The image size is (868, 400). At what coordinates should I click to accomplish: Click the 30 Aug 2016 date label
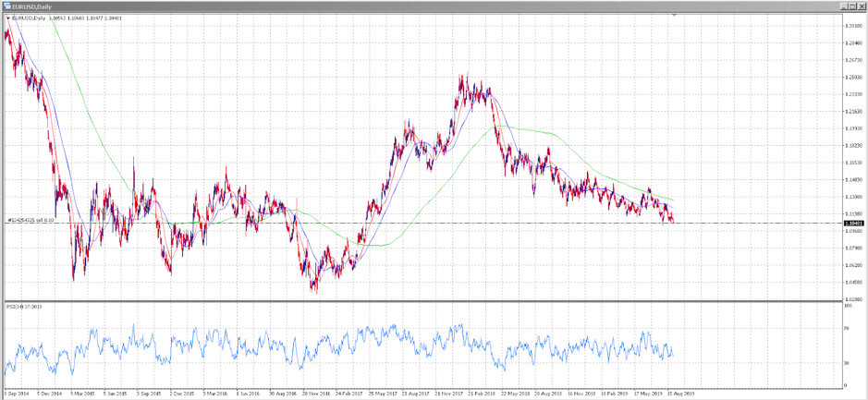[x=281, y=395]
